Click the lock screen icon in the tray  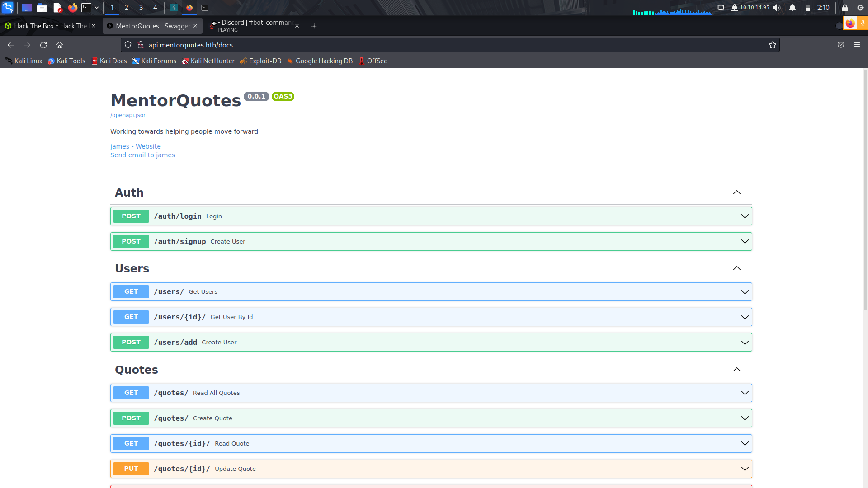[x=844, y=8]
